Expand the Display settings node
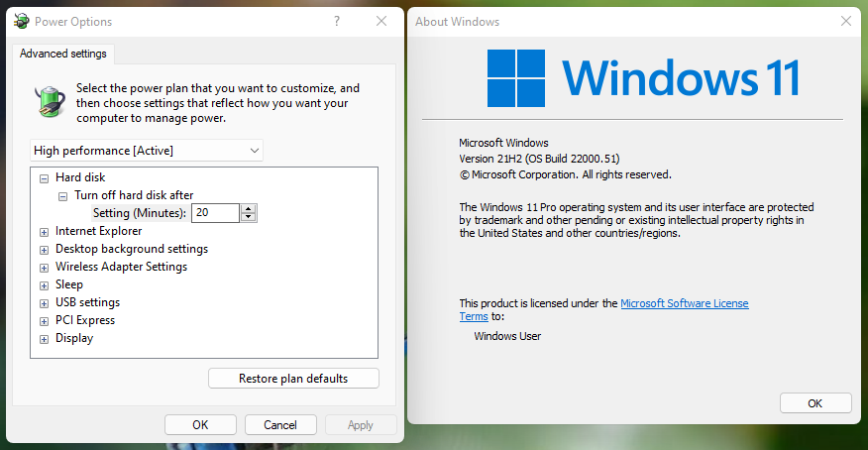The height and width of the screenshot is (450, 868). coord(44,339)
